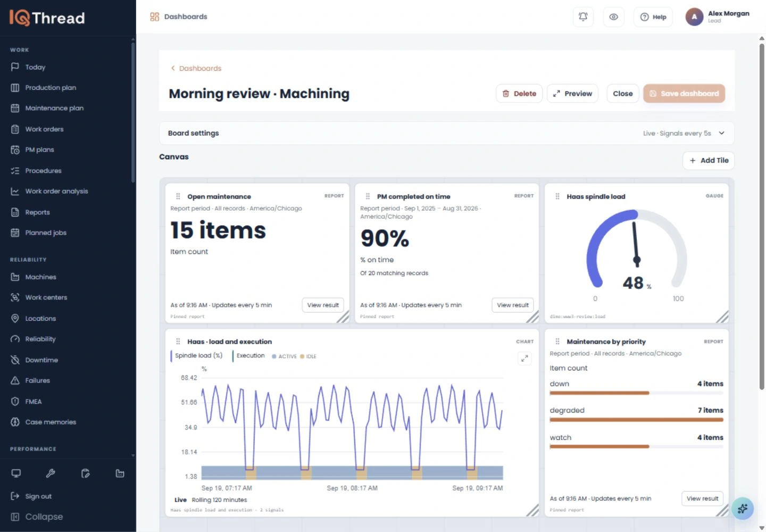The width and height of the screenshot is (766, 532).
Task: Toggle the eye view icon in header
Action: click(613, 17)
